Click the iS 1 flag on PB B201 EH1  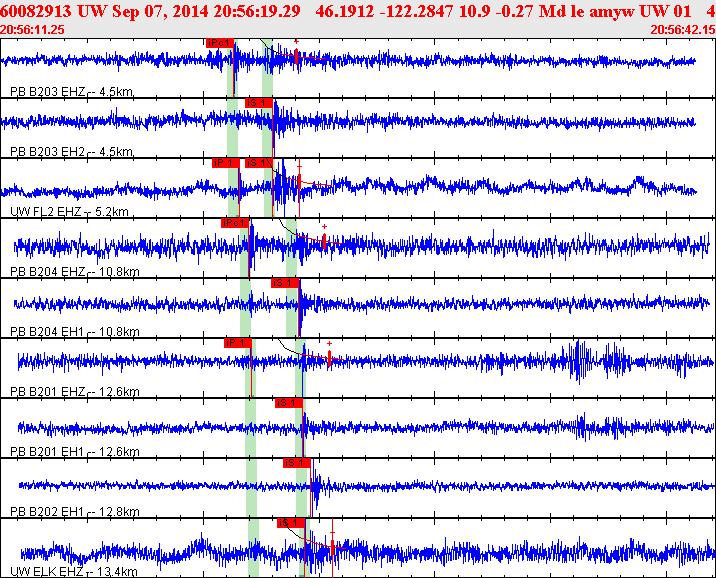point(289,403)
